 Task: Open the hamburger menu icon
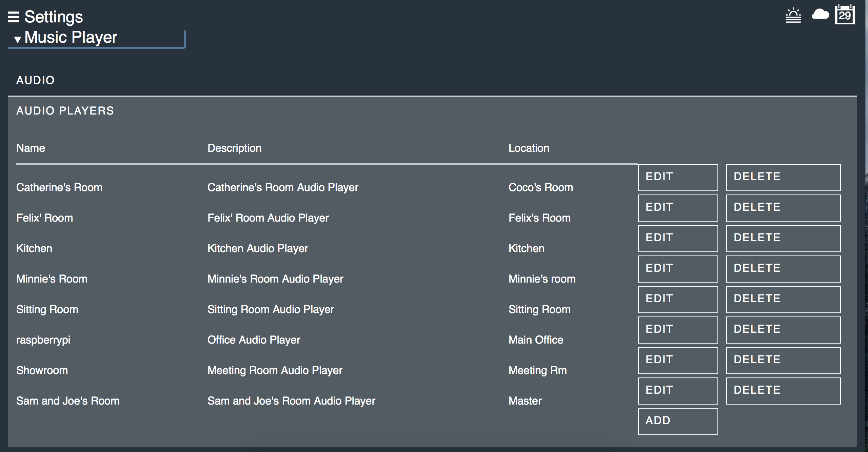click(14, 17)
